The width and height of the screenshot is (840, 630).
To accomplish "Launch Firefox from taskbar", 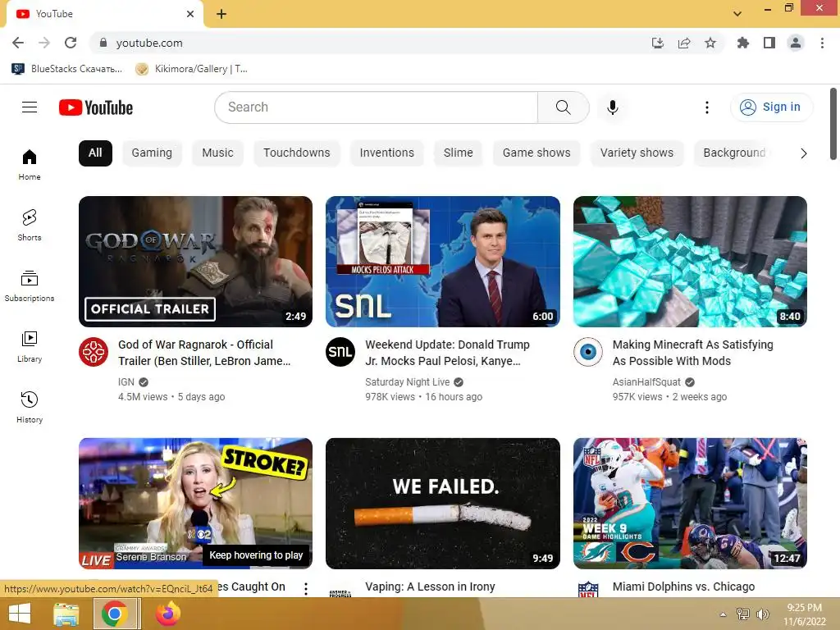I will pyautogui.click(x=168, y=614).
